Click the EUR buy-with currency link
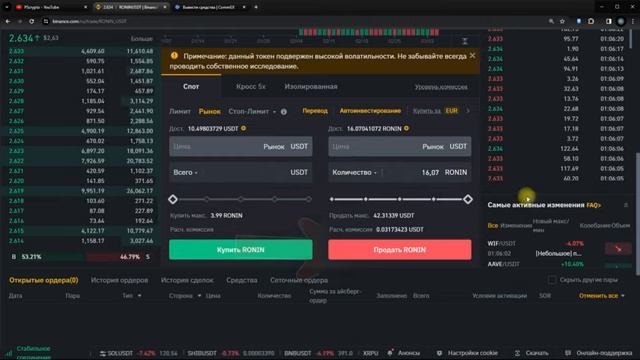This screenshot has width=640, height=360. [x=451, y=111]
